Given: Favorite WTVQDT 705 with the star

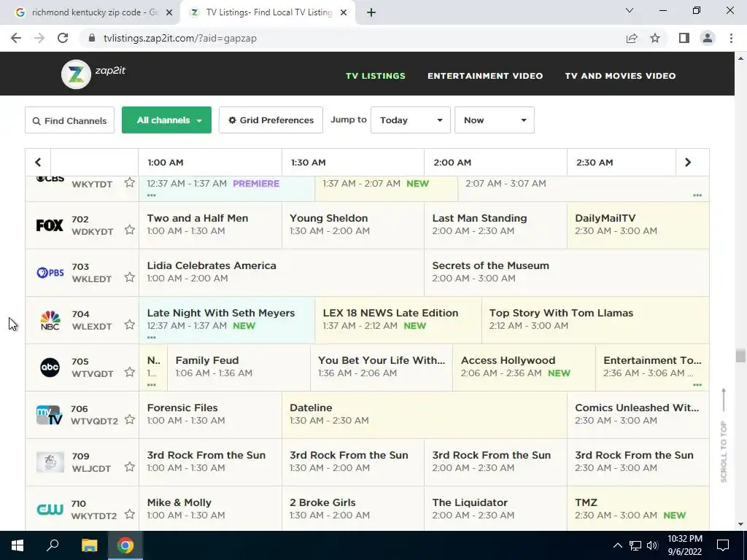Looking at the screenshot, I should [x=130, y=372].
